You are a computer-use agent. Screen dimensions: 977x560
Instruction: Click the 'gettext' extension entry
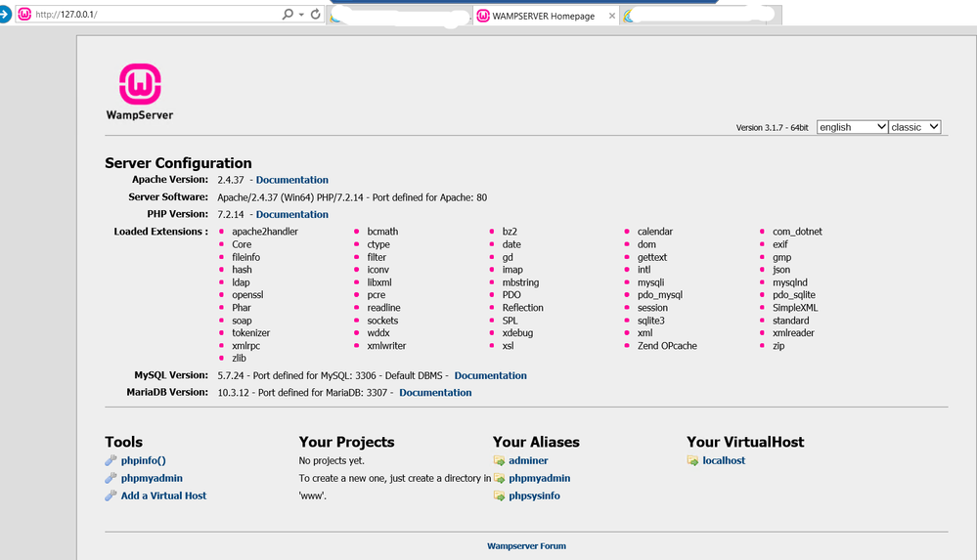coord(652,257)
